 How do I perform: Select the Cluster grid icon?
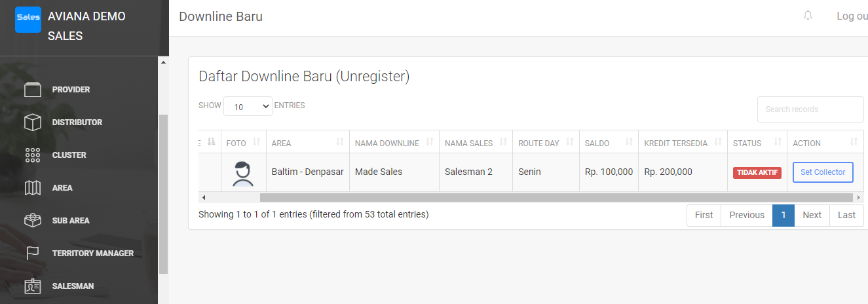coord(33,155)
